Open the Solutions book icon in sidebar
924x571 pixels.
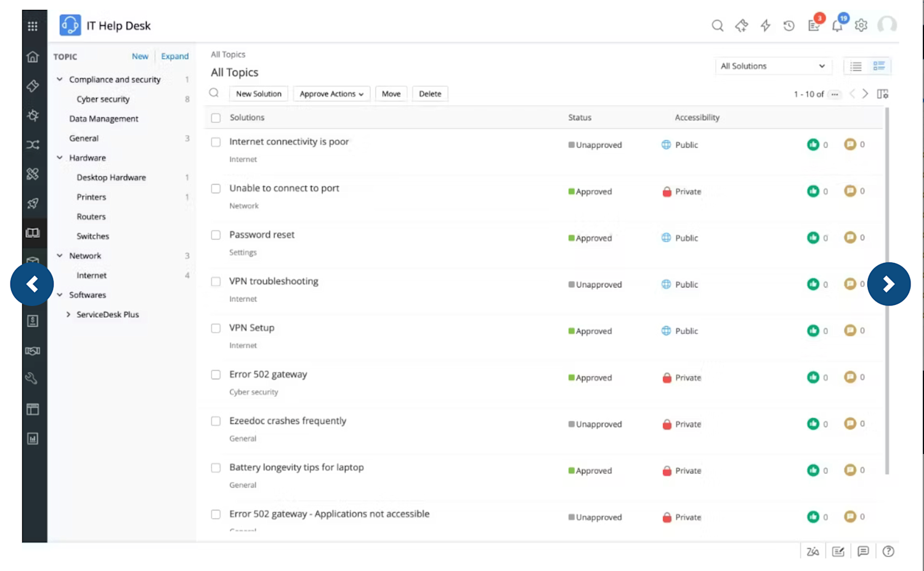33,233
